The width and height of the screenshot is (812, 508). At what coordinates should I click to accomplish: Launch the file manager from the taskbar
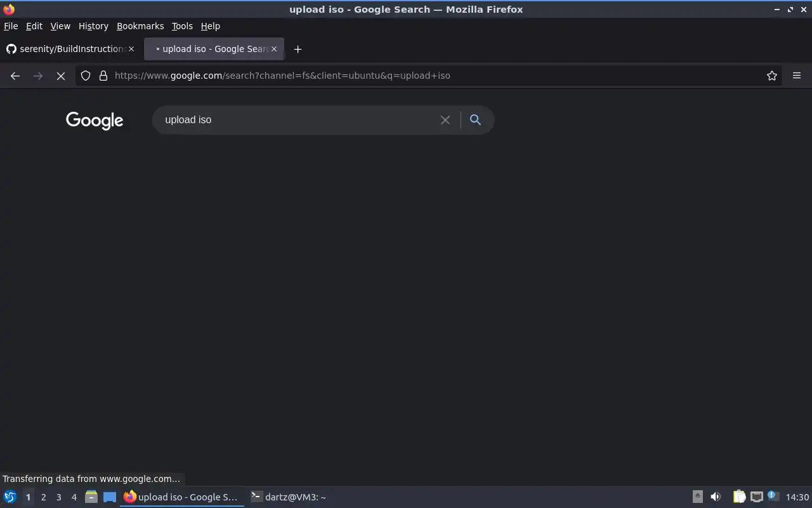[x=91, y=497]
